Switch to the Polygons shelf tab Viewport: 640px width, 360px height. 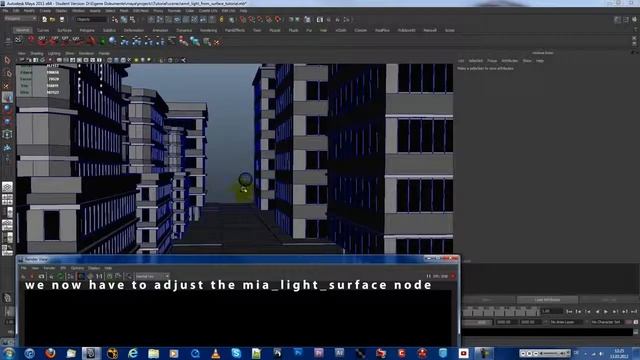[x=87, y=30]
